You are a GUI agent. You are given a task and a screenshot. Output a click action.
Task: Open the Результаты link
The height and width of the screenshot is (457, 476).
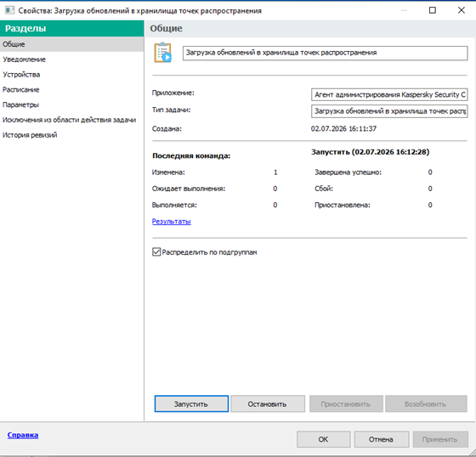172,221
